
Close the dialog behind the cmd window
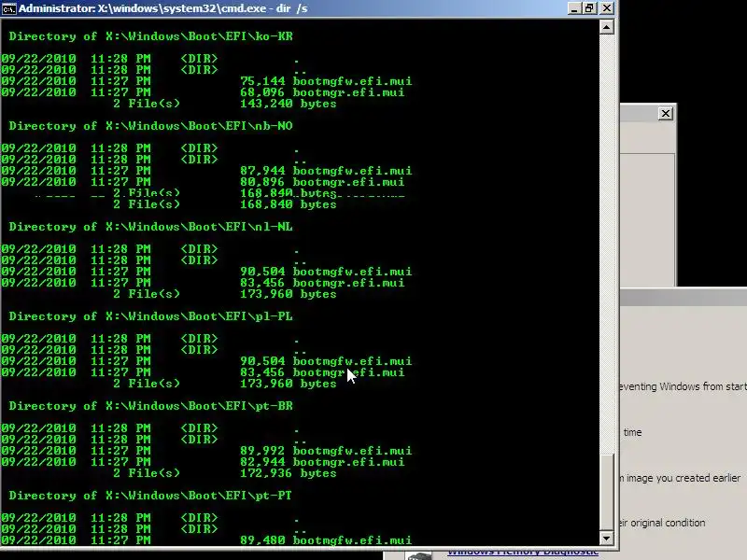point(665,114)
